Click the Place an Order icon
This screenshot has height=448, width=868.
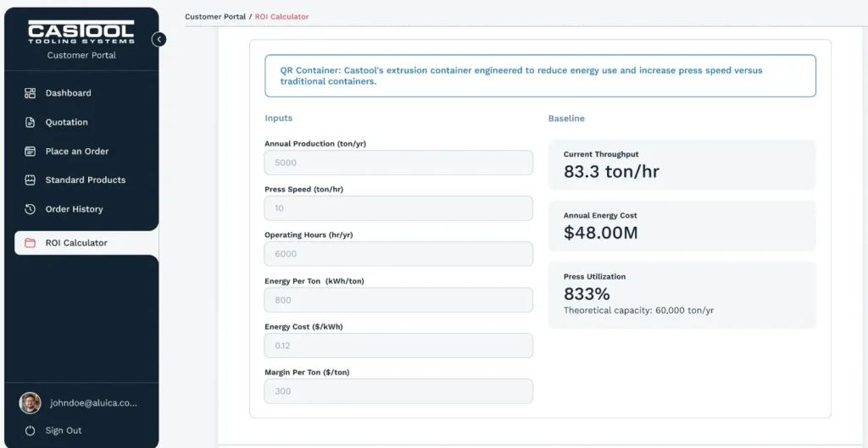point(31,151)
